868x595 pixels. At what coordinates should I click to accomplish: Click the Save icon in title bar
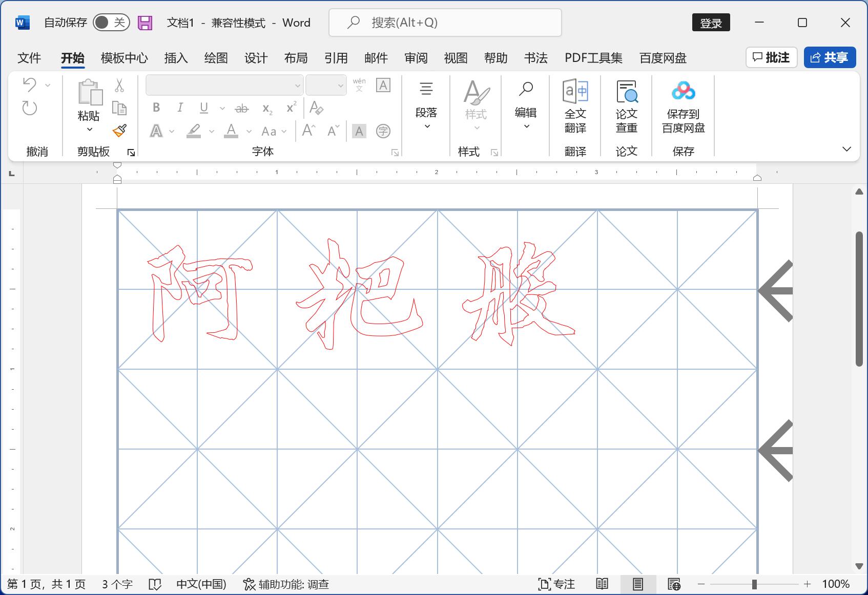point(145,23)
